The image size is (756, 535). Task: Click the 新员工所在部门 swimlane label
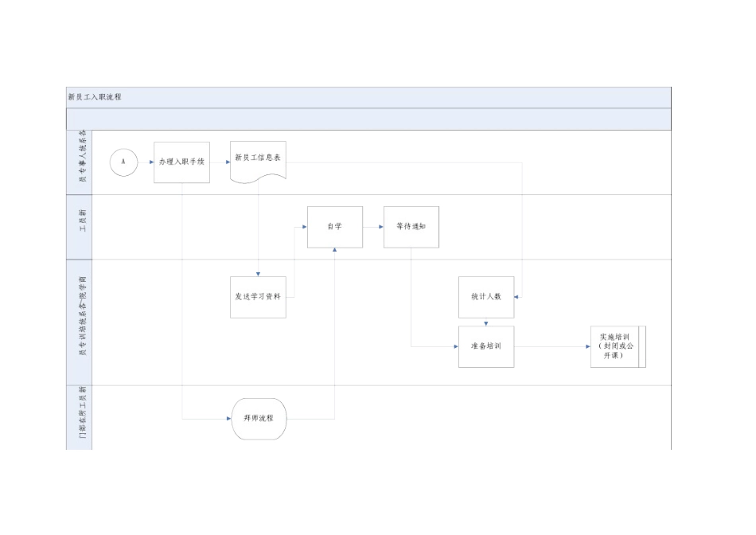83,416
